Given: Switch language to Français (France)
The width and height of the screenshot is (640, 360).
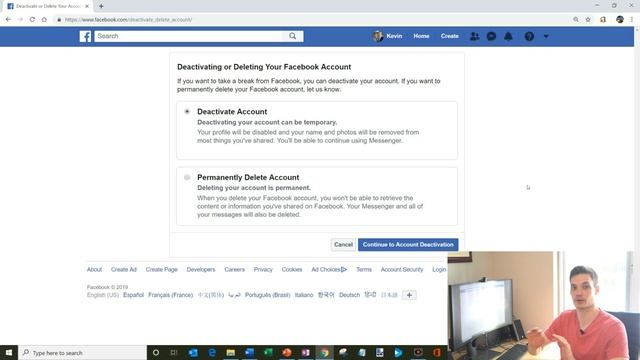Looking at the screenshot, I should click(171, 295).
